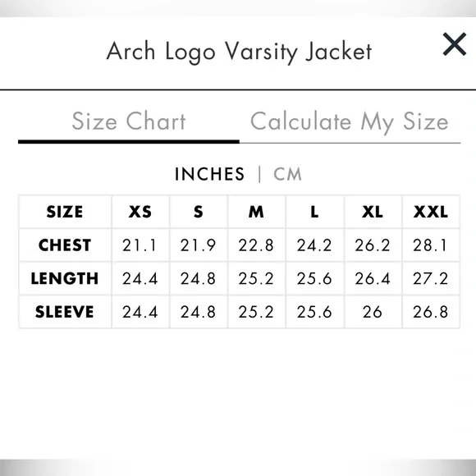The image size is (476, 476).
Task: Click length value 27.2 for XXL
Action: pos(431,278)
